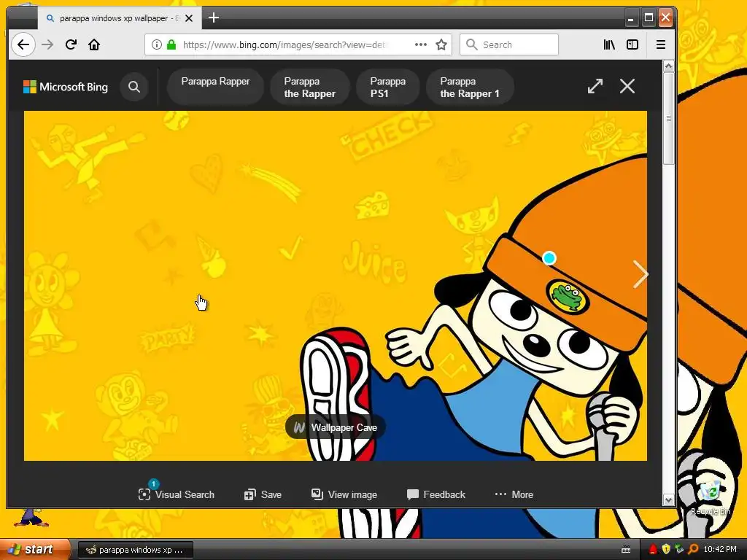Image resolution: width=747 pixels, height=560 pixels.
Task: Open the More options menu
Action: tap(514, 494)
